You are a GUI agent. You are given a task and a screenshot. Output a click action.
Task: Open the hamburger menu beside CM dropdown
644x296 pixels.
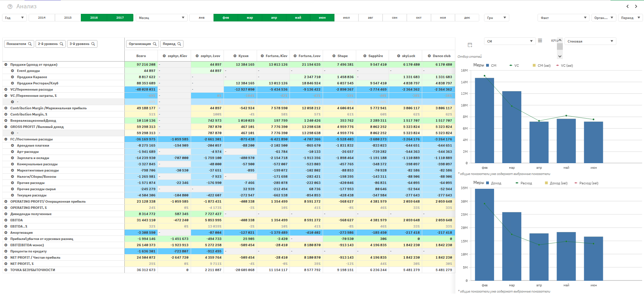click(x=540, y=41)
